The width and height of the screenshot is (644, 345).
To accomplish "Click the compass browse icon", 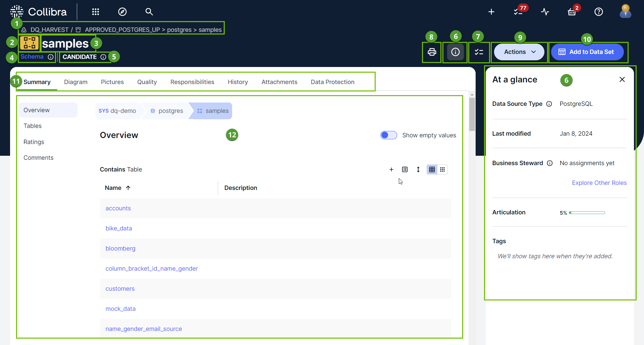I will tap(122, 12).
